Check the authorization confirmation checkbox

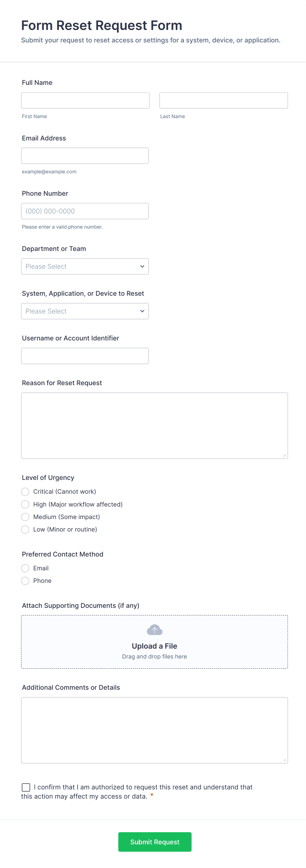tap(26, 787)
